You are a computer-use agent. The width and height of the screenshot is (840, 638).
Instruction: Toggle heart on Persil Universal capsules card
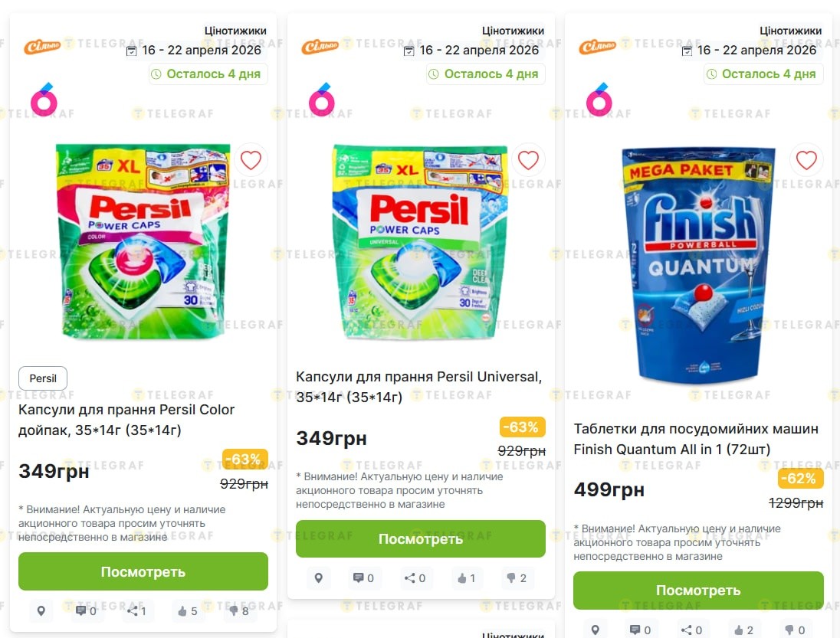(x=528, y=160)
